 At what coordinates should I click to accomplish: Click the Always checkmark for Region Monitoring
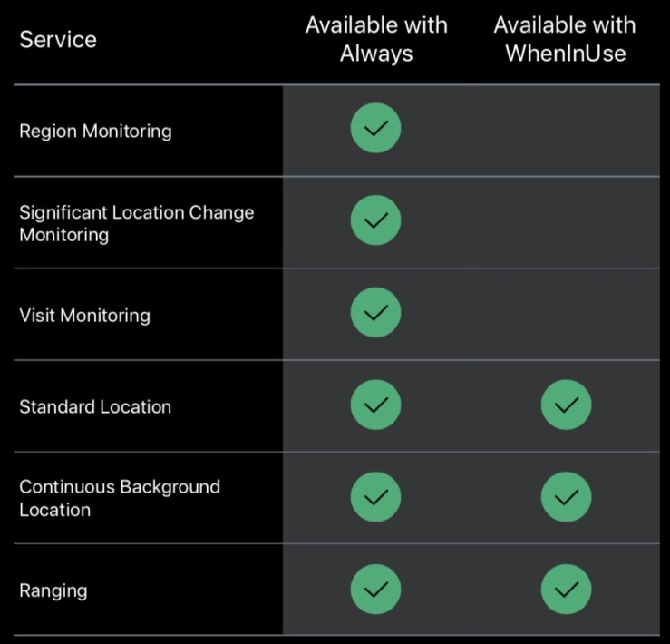point(375,129)
